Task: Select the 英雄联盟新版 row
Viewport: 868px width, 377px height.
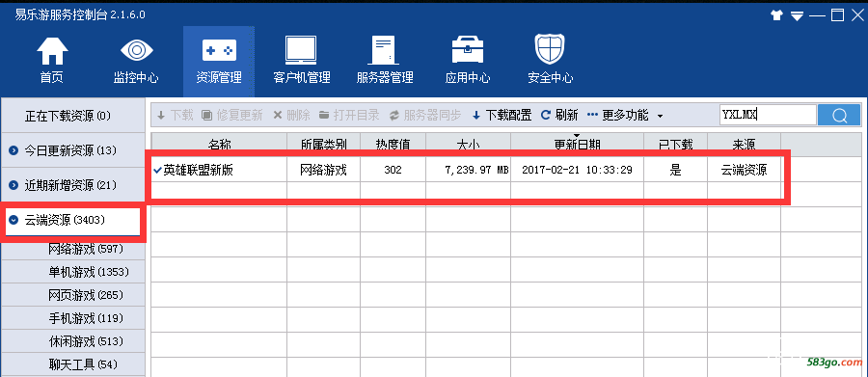Action: (466, 170)
